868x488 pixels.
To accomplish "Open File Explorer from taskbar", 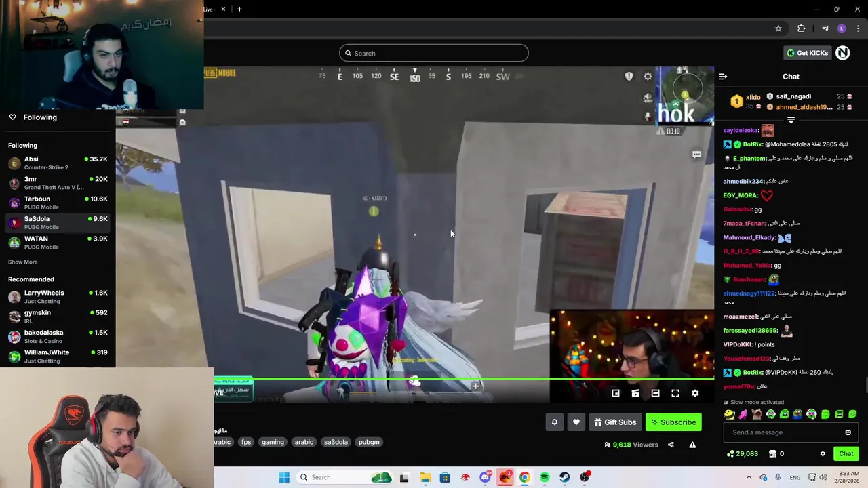I will [x=425, y=477].
